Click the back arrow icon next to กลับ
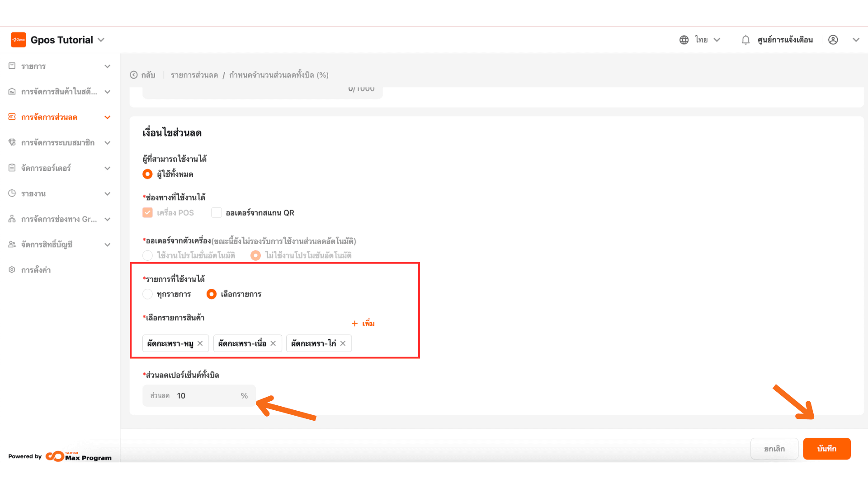 (x=134, y=75)
